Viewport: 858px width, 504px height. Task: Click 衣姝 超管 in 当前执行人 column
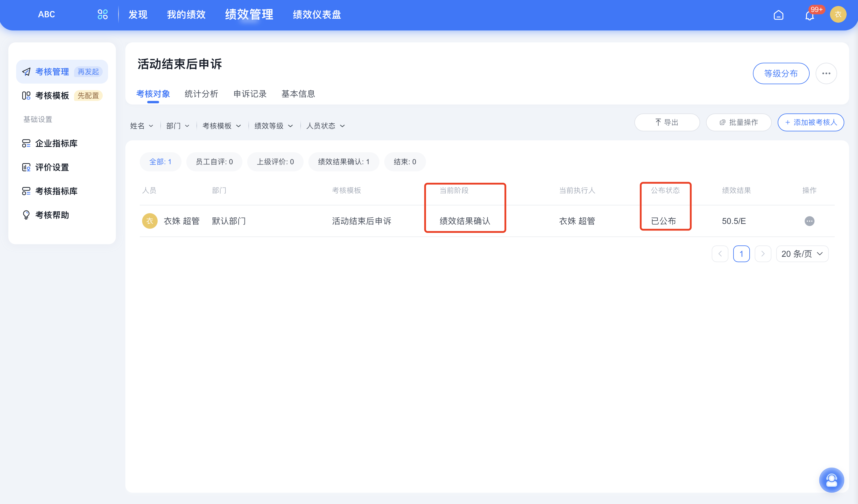point(577,221)
